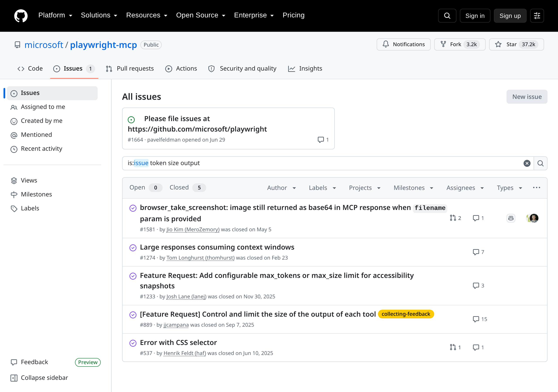Show issues Created by me
This screenshot has width=558, height=392.
tap(52, 121)
